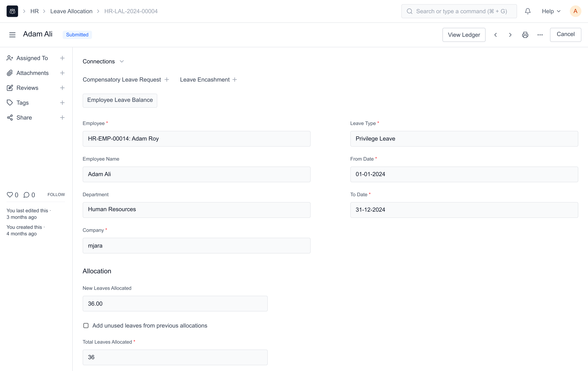Create new Leave Encashment plus icon
Image resolution: width=588 pixels, height=371 pixels.
coord(235,80)
